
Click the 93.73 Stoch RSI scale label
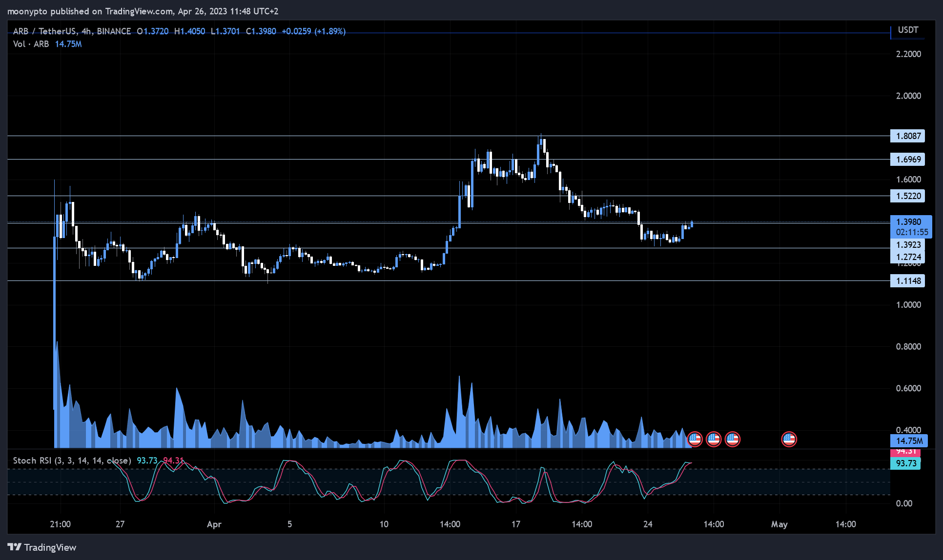click(906, 463)
